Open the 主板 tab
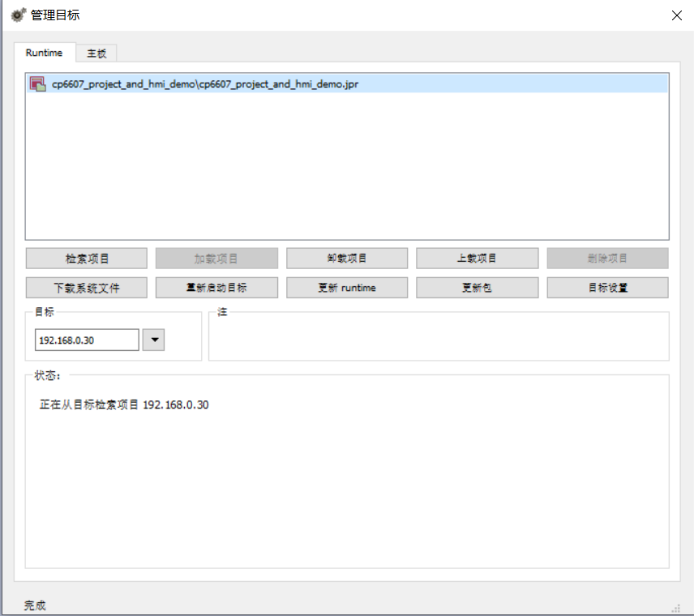 point(96,53)
